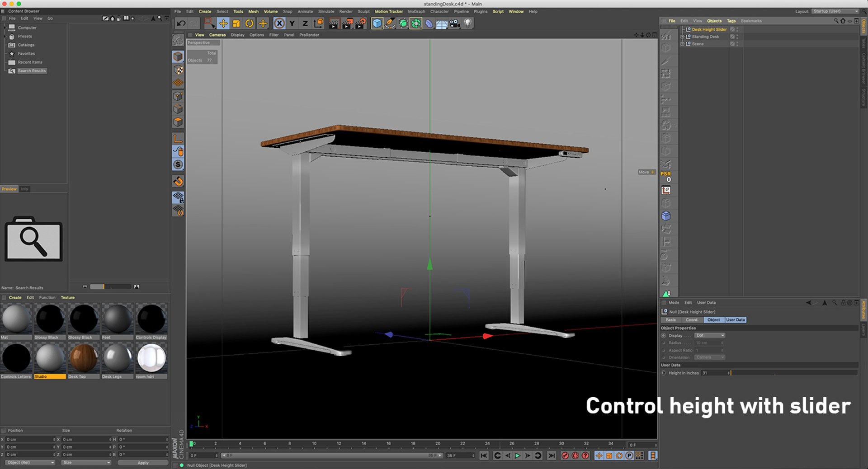Select the Move tool in top toolbar
Image resolution: width=868 pixels, height=469 pixels.
coord(223,23)
